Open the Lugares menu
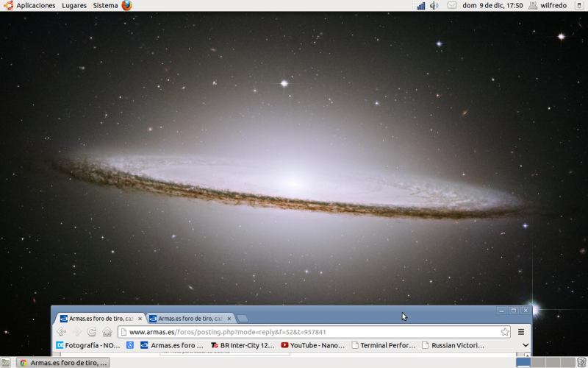588x368 pixels. click(x=73, y=5)
